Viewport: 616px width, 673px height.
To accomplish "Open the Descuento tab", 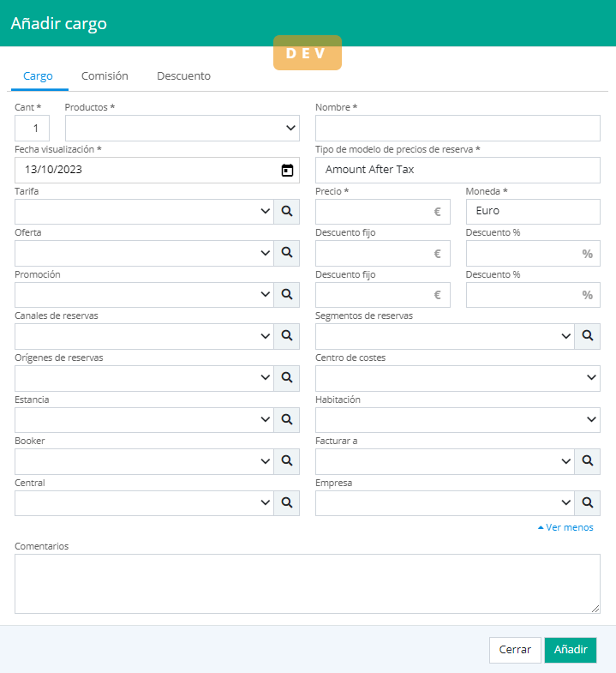I will click(183, 76).
